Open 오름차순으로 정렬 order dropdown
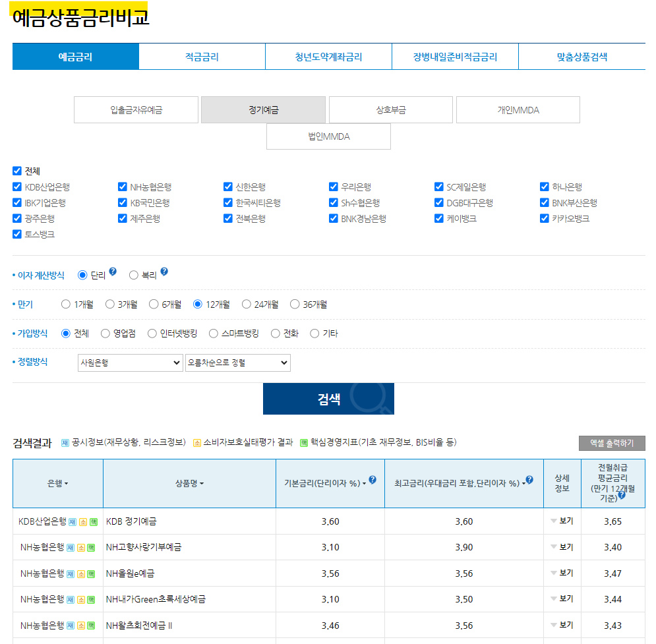Screen dimensions: 656x644 [237, 363]
